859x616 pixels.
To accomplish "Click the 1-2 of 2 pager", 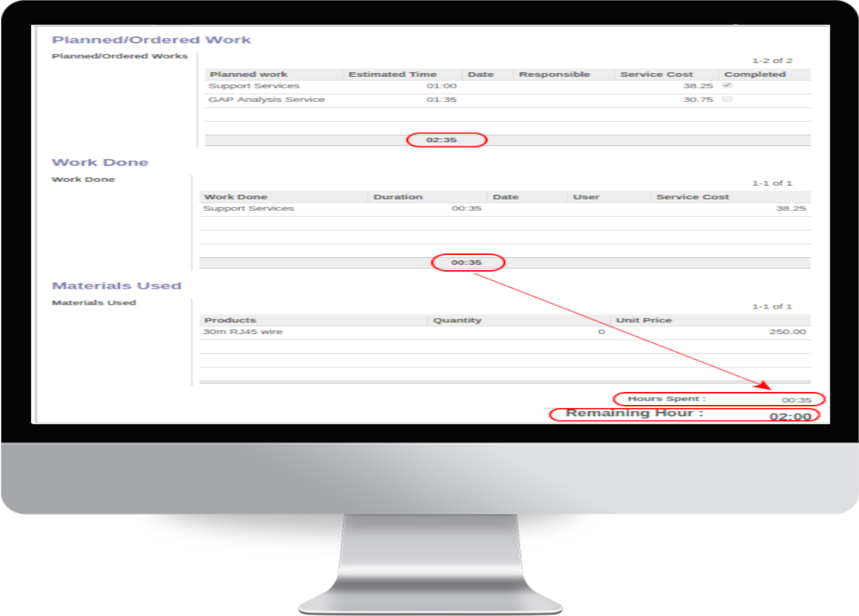I will click(x=772, y=61).
